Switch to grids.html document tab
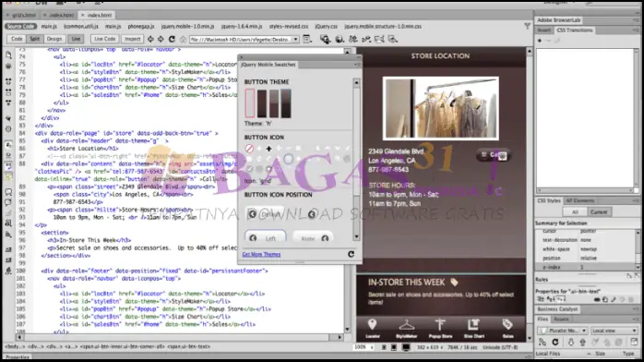The width and height of the screenshot is (644, 362). [x=23, y=15]
